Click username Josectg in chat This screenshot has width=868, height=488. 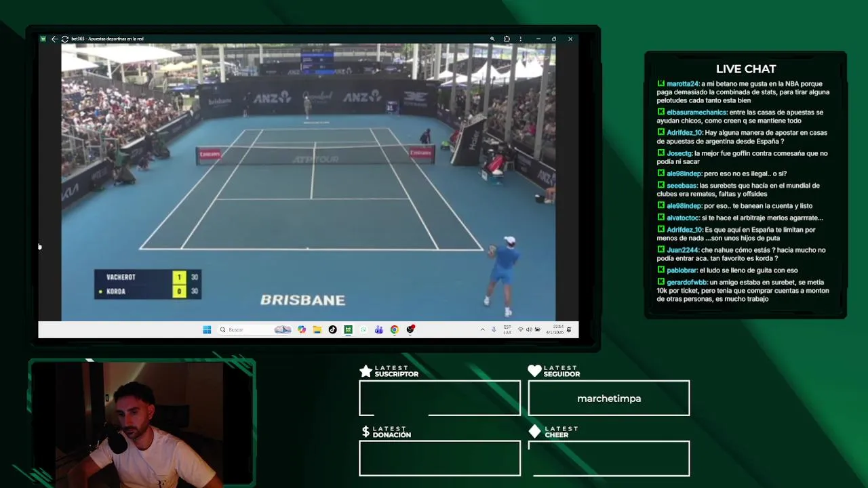[679, 153]
